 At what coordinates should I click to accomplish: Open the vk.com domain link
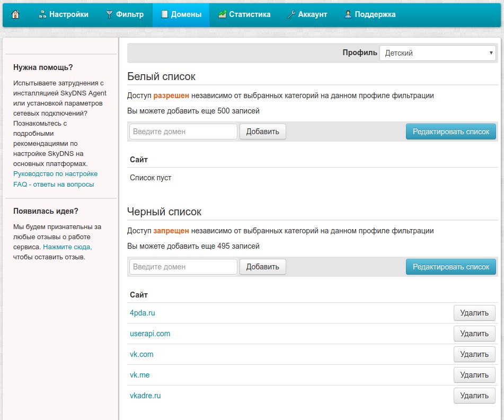click(142, 354)
